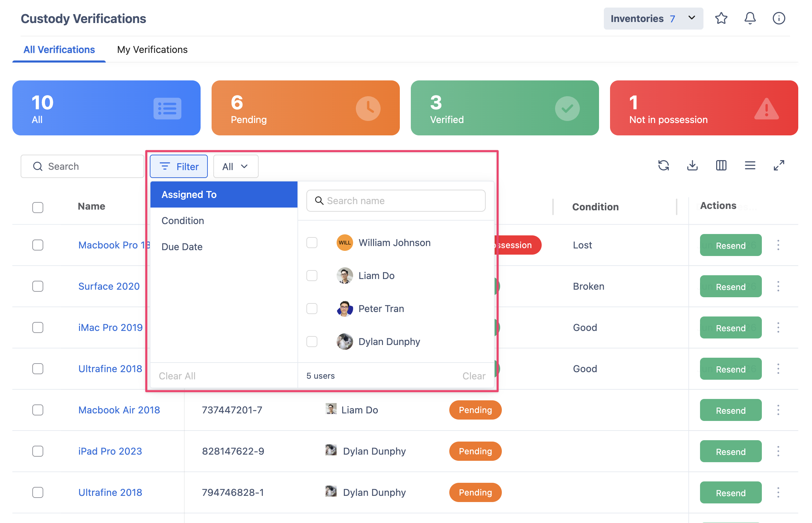This screenshot has width=812, height=523.
Task: Click Clear under the users list
Action: (474, 376)
